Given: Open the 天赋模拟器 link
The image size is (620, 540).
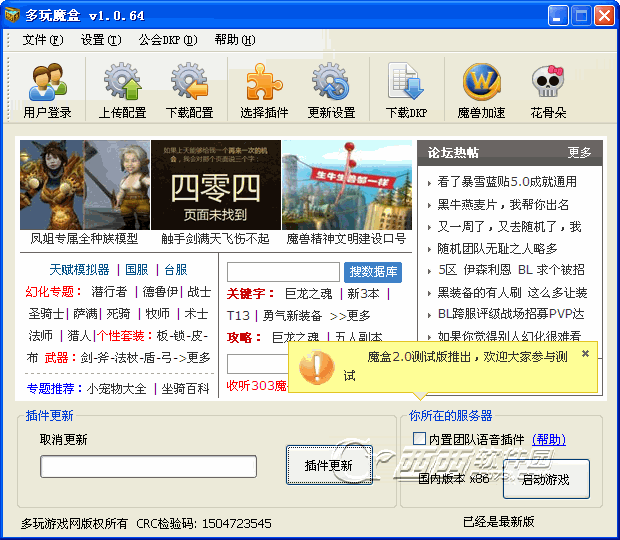Looking at the screenshot, I should [79, 270].
